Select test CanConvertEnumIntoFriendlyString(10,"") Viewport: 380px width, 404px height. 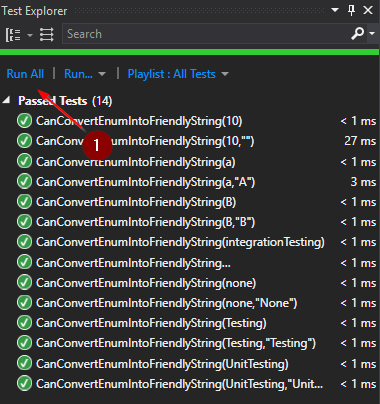click(145, 141)
